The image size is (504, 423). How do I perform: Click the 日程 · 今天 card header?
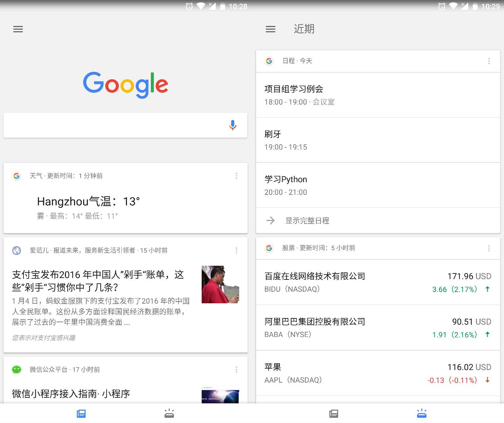click(x=297, y=61)
